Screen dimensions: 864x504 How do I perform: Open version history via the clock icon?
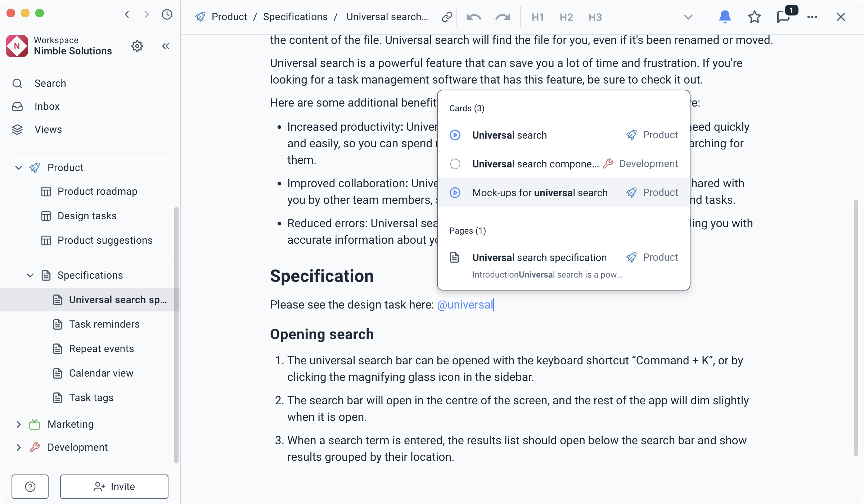[x=166, y=15]
